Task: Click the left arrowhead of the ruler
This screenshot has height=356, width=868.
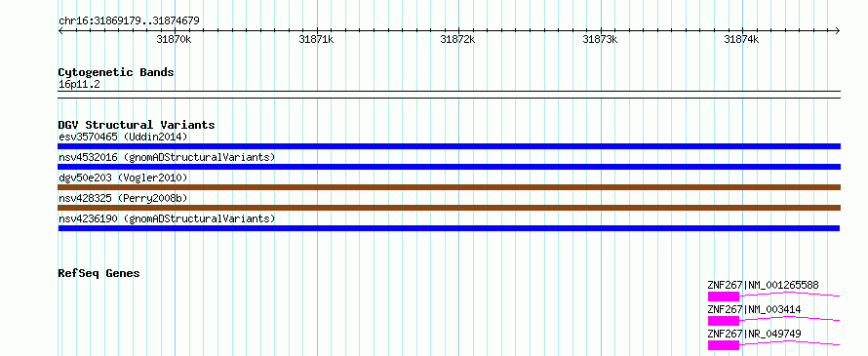Action: tap(60, 30)
